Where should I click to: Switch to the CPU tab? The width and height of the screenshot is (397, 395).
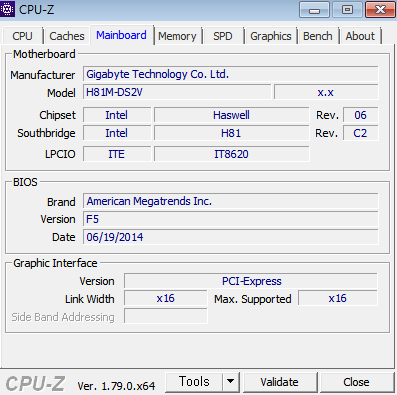click(x=22, y=36)
